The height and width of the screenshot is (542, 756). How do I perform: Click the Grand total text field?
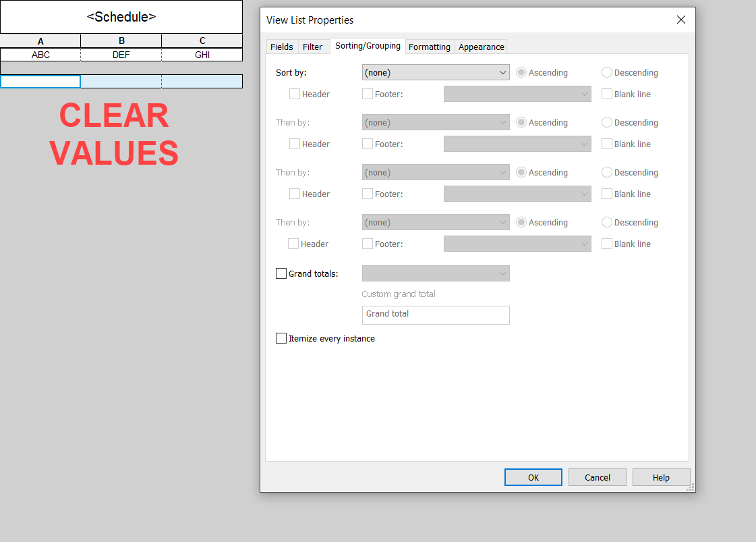tap(435, 315)
